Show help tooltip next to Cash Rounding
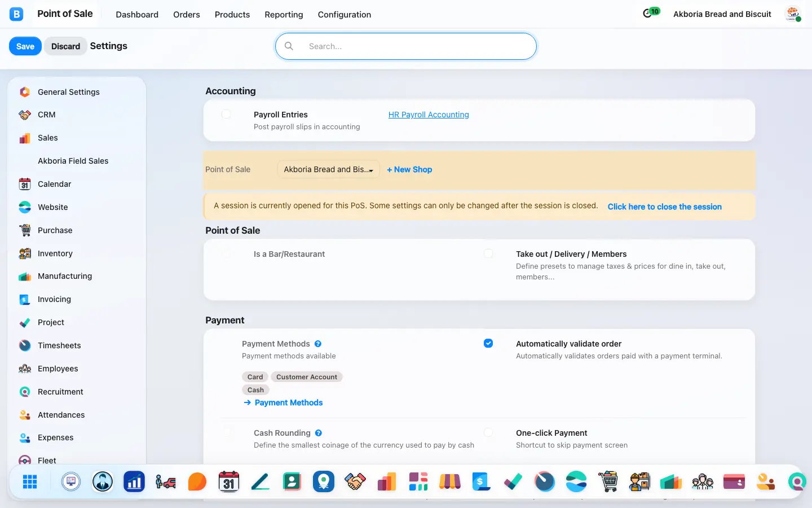Image resolution: width=812 pixels, height=508 pixels. coord(319,433)
